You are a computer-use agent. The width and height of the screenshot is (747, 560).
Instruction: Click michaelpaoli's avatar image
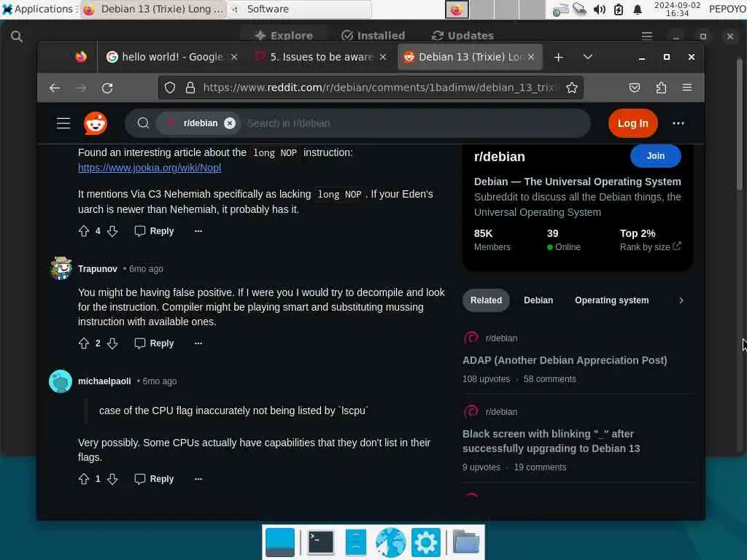[x=61, y=381]
